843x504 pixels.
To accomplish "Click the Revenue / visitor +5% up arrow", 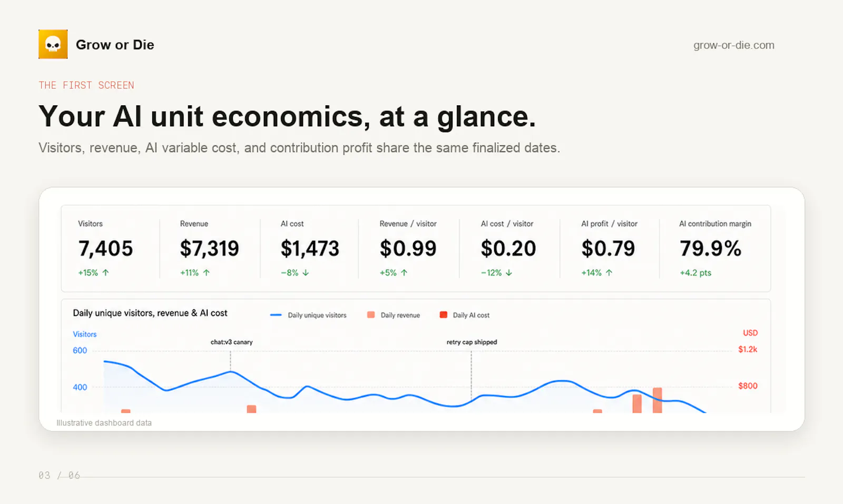I will (404, 273).
